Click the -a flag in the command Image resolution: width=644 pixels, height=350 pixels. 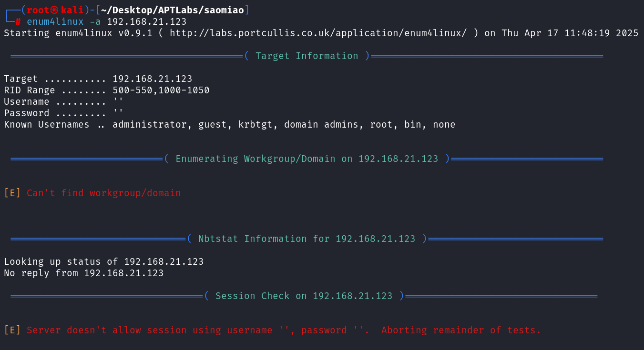(x=95, y=22)
